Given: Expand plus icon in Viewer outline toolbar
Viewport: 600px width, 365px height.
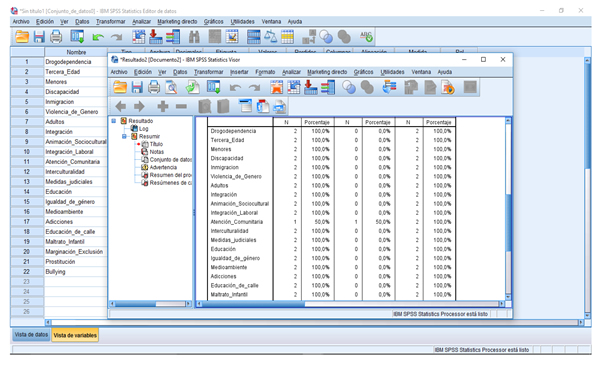Looking at the screenshot, I should click(x=163, y=106).
